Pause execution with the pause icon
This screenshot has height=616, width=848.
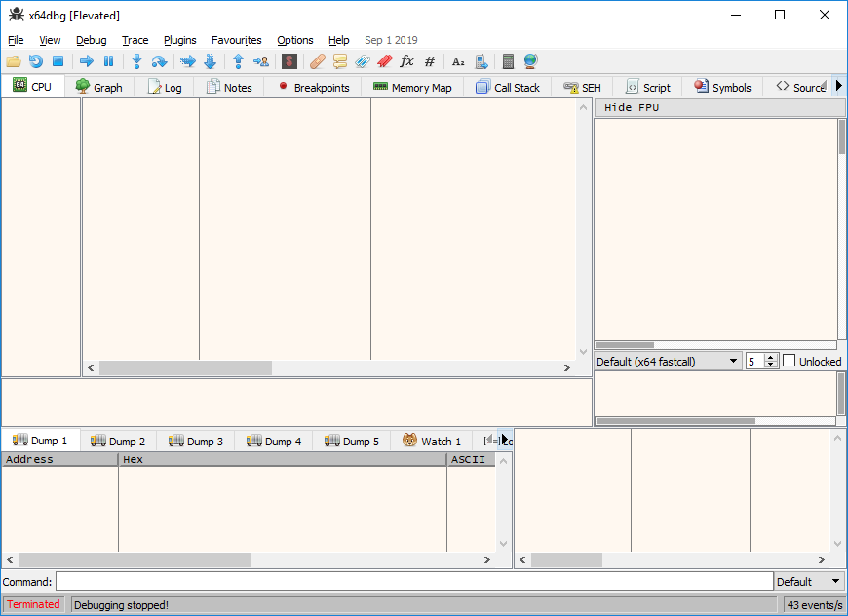coord(109,61)
